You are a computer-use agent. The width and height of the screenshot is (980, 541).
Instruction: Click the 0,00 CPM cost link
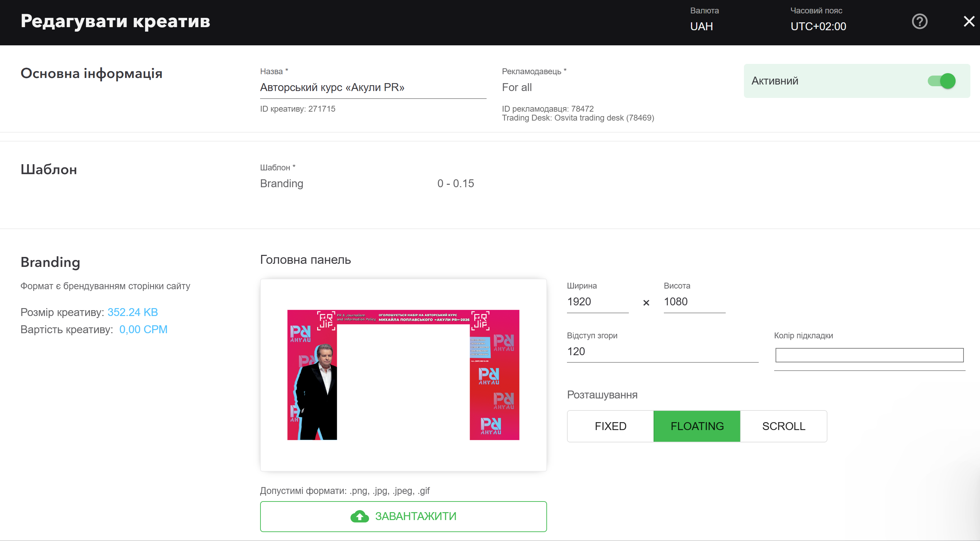(143, 329)
